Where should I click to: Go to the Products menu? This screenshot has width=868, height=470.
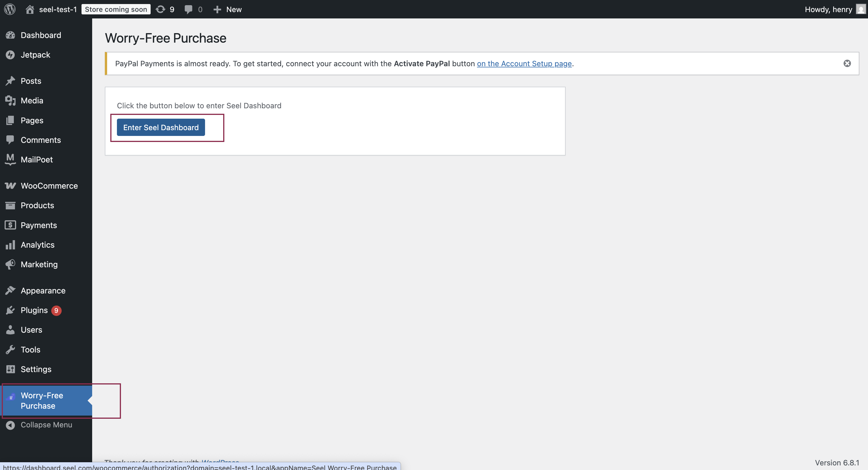(37, 205)
